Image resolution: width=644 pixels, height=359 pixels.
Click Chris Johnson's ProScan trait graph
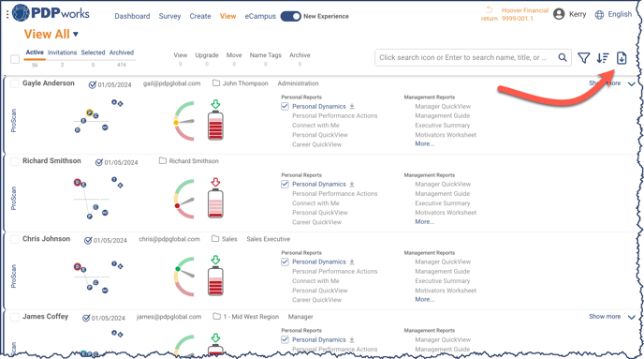(97, 277)
